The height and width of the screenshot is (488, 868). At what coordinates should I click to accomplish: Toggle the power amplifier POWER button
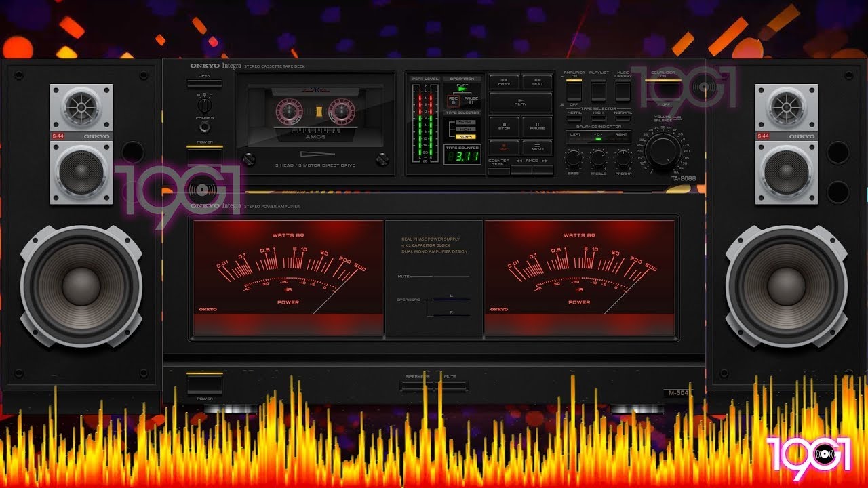204,384
